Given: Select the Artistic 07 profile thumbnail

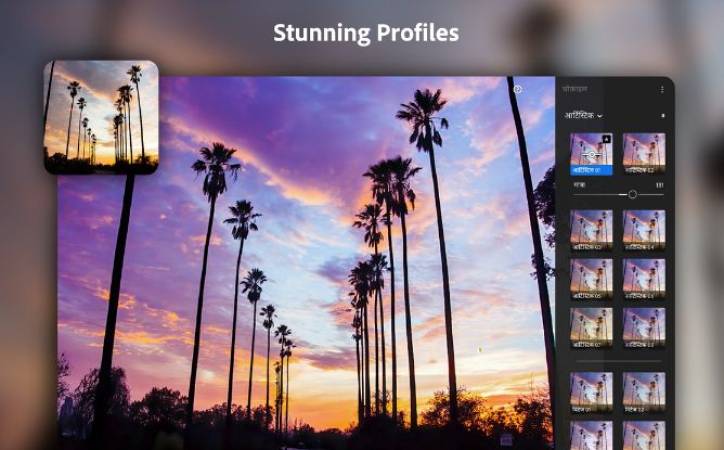Looking at the screenshot, I should click(x=591, y=328).
